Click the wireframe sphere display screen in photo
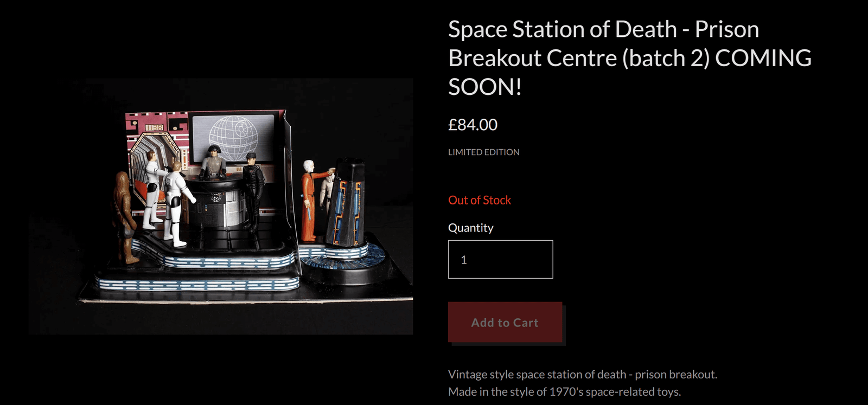Image resolution: width=868 pixels, height=405 pixels. [x=233, y=137]
